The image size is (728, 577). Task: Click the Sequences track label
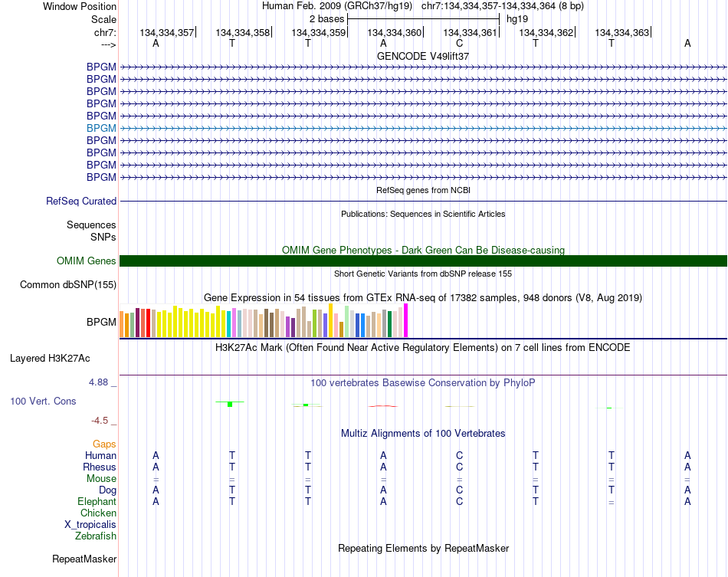click(x=91, y=225)
